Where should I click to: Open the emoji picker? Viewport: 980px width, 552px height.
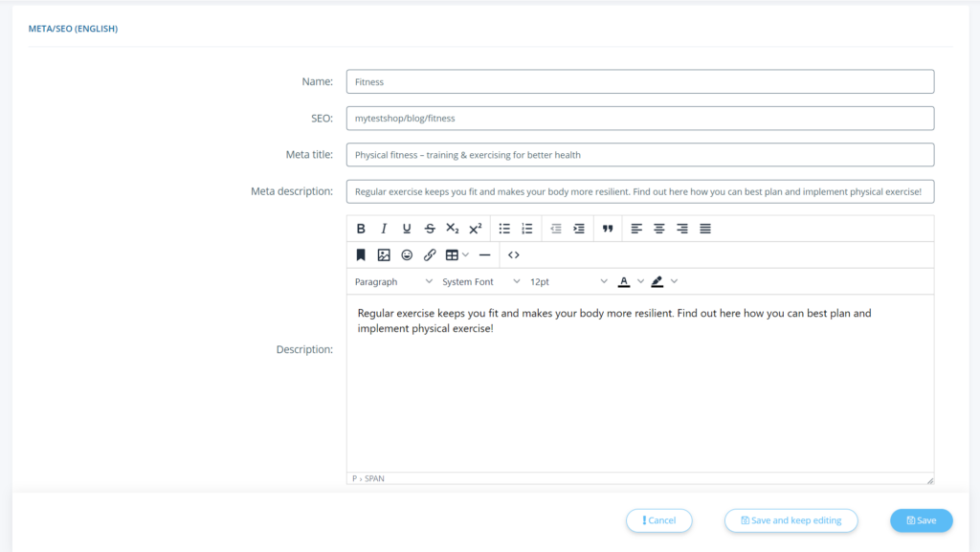tap(407, 255)
